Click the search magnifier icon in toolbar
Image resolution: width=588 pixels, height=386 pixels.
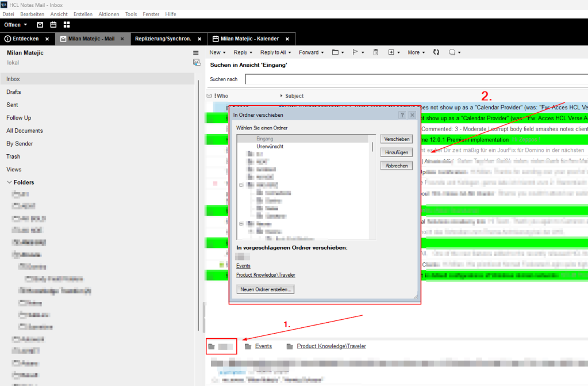452,52
